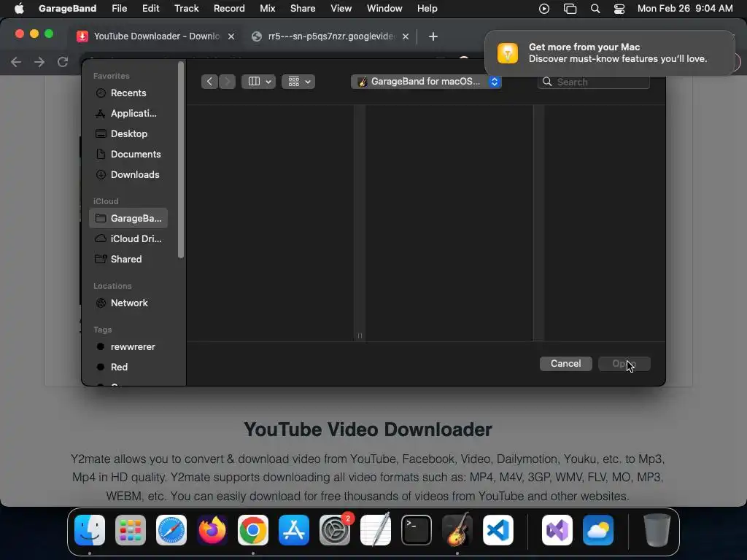Select Network in the sidebar
Image resolution: width=747 pixels, height=560 pixels.
[x=128, y=303]
